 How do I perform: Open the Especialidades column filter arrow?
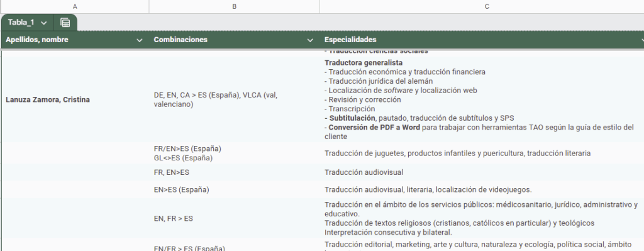(642, 40)
